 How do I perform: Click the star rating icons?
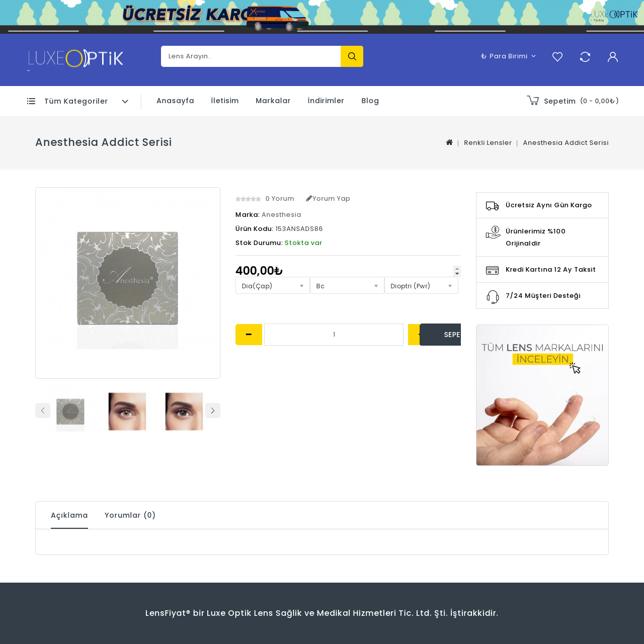coord(248,199)
